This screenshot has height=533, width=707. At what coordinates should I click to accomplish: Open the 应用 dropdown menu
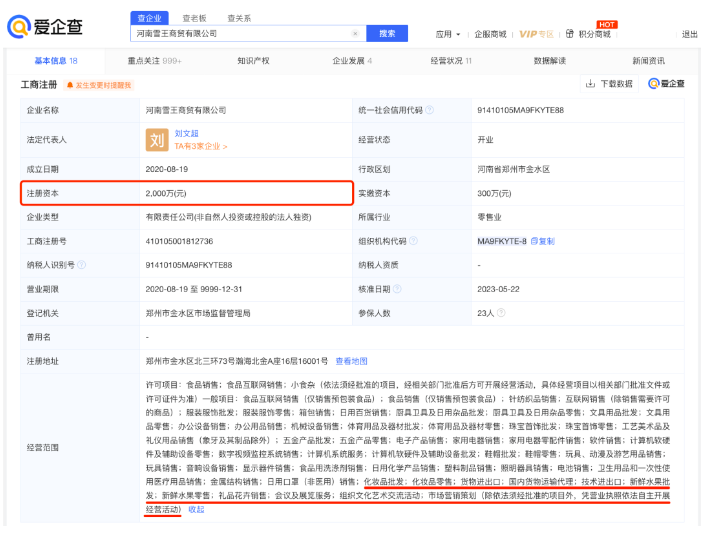point(448,34)
